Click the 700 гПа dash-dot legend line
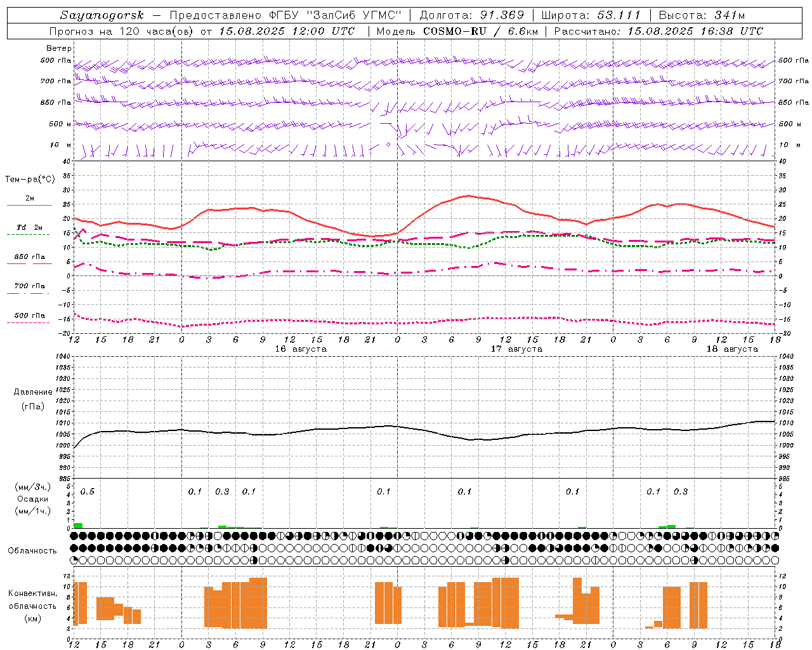This screenshot has width=812, height=650. [x=29, y=293]
